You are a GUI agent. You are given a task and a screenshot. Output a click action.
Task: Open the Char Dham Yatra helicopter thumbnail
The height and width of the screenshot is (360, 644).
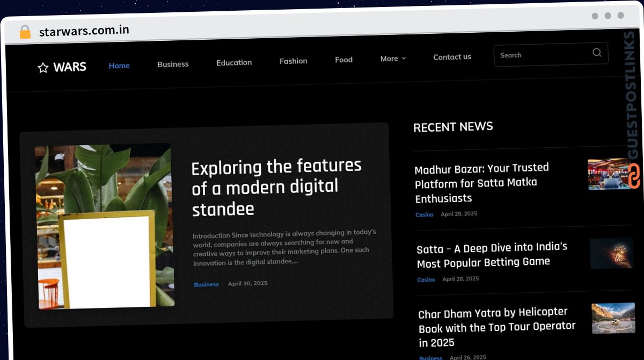click(x=613, y=319)
